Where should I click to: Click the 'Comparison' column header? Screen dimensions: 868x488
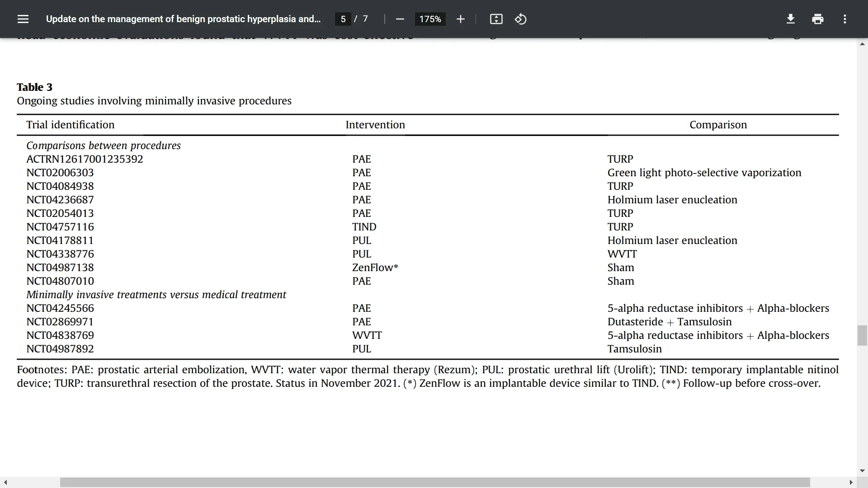(x=718, y=125)
